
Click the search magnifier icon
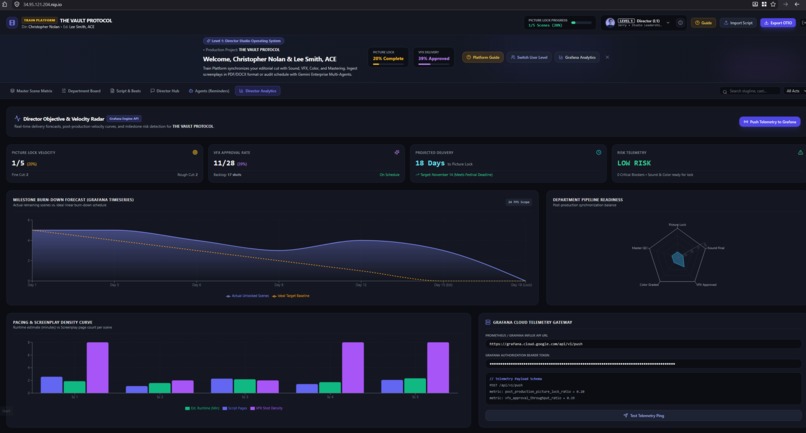[725, 92]
